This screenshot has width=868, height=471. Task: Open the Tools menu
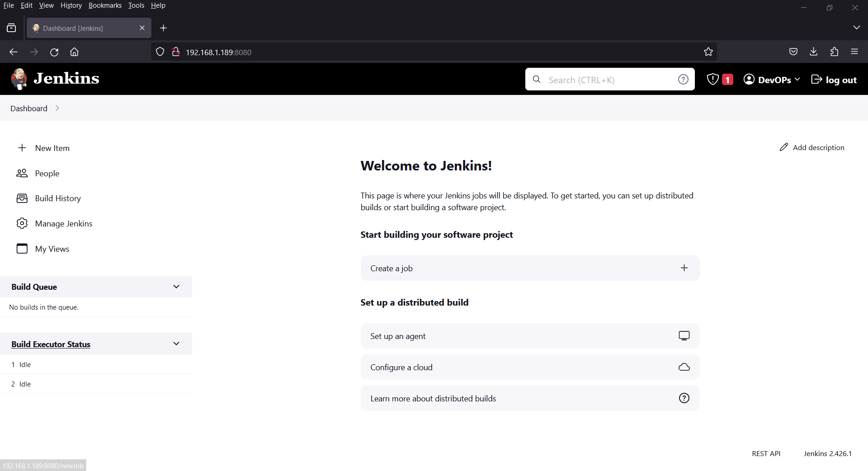pyautogui.click(x=136, y=5)
